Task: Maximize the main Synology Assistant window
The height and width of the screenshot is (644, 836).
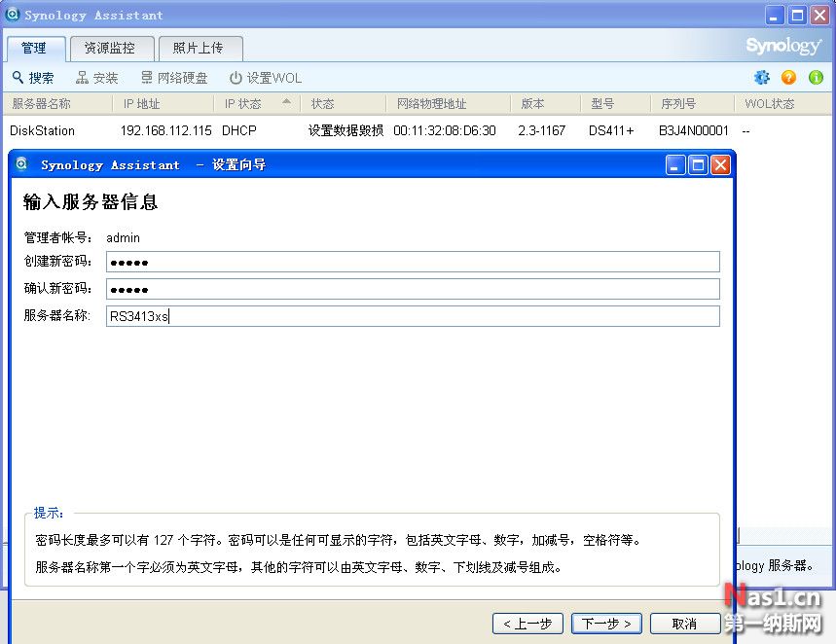Action: point(798,16)
